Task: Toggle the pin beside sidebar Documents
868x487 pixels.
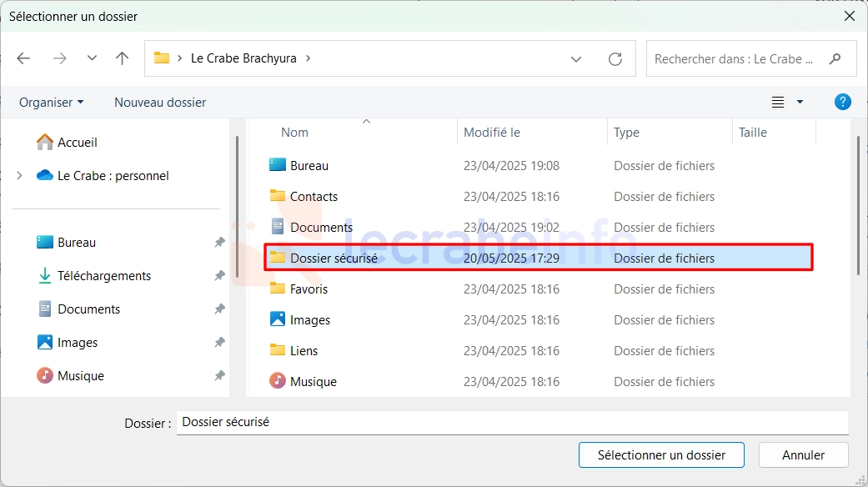Action: click(x=220, y=309)
